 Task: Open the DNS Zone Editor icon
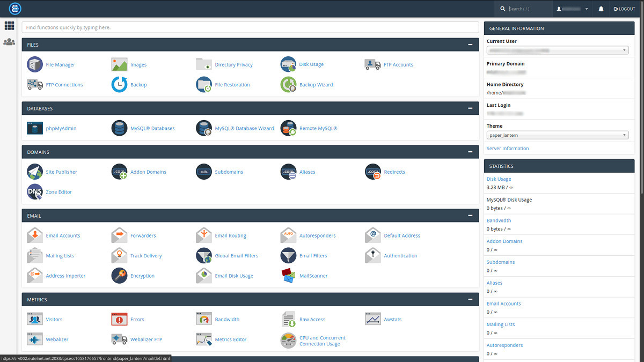[35, 192]
